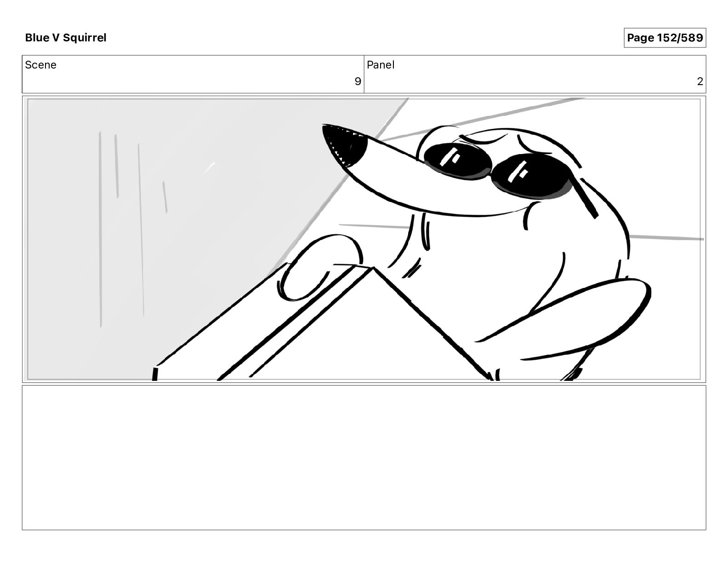Click the 'Page 152/589' page indicator
The width and height of the screenshot is (728, 563).
coord(665,38)
